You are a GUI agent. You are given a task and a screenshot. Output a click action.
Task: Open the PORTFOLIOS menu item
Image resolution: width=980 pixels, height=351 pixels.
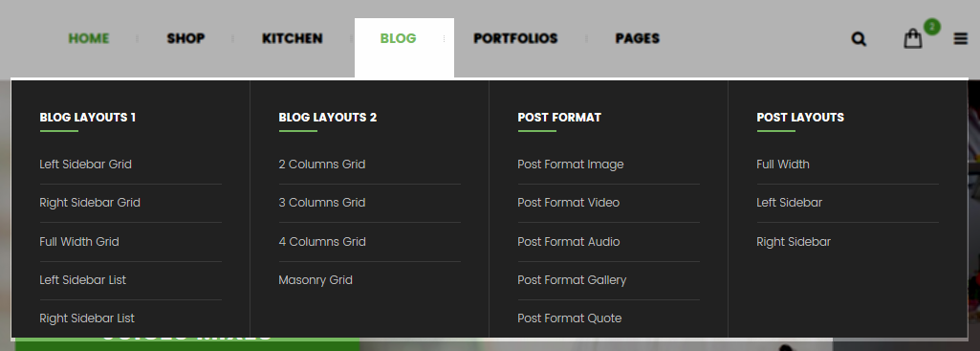pyautogui.click(x=515, y=39)
